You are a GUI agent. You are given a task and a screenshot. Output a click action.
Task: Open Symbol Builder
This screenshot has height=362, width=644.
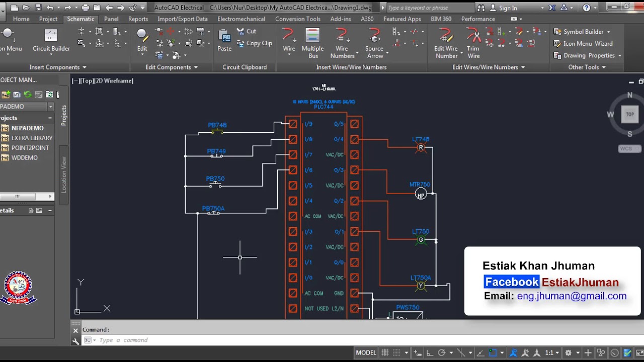point(579,32)
